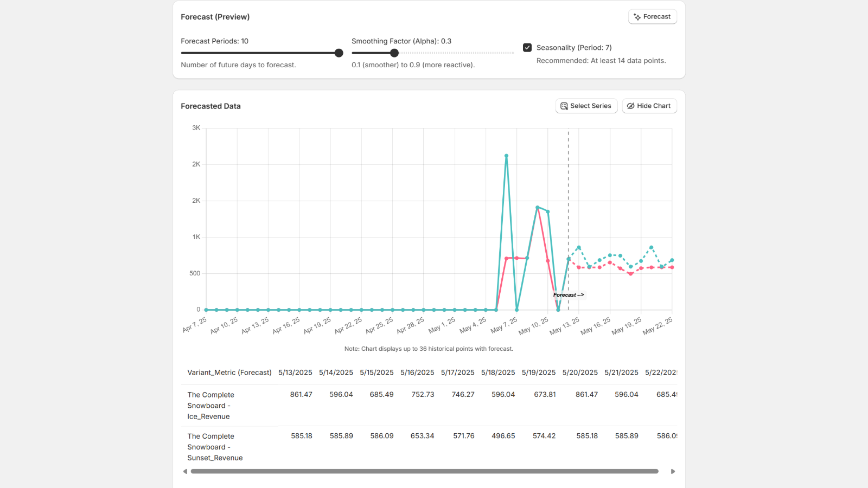The image size is (868, 488).
Task: Click the Forecast arrow marker label on chart
Action: [568, 295]
